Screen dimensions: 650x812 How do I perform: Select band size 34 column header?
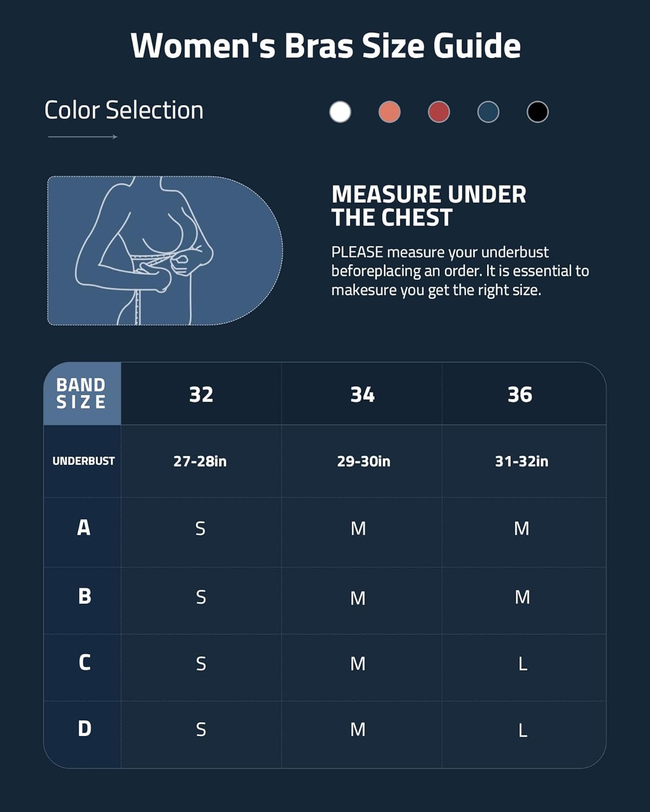pyautogui.click(x=362, y=395)
